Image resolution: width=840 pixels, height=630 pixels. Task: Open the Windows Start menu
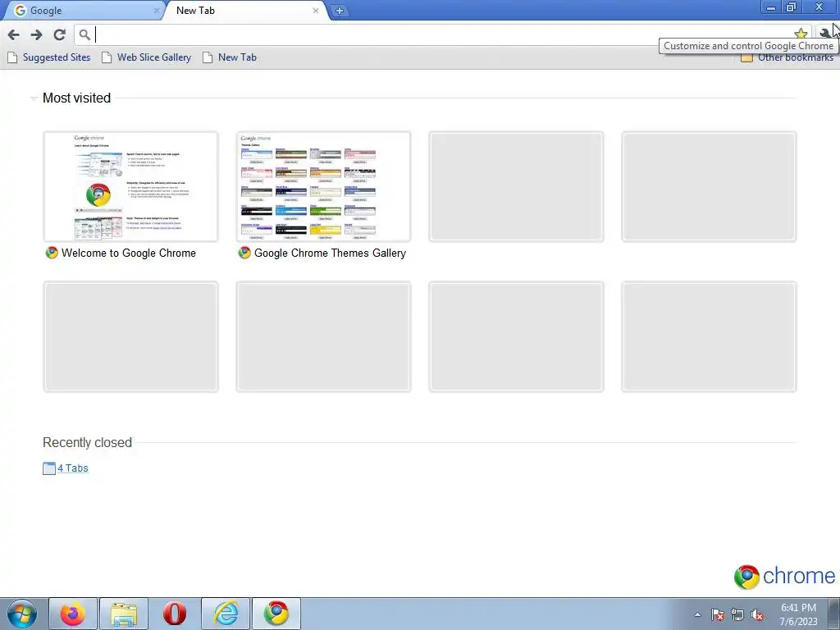click(x=22, y=614)
